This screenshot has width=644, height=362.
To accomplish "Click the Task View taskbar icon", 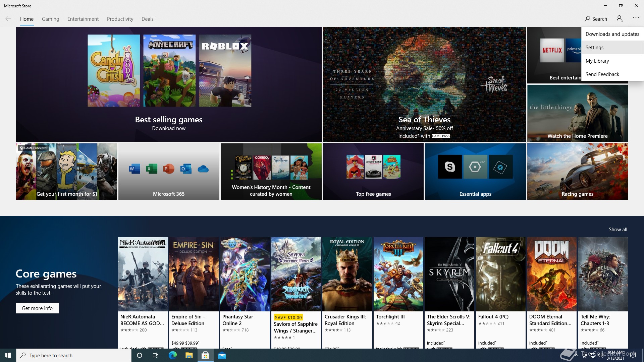I will pos(156,355).
